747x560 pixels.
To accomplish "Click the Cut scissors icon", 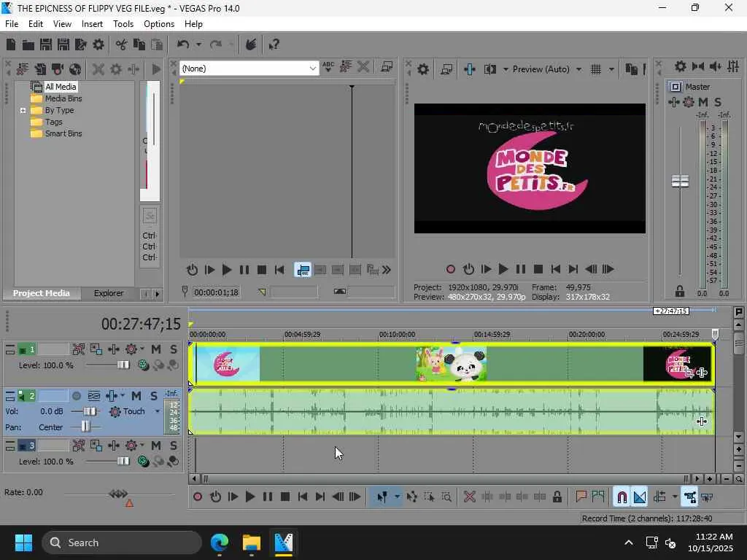I will click(122, 44).
